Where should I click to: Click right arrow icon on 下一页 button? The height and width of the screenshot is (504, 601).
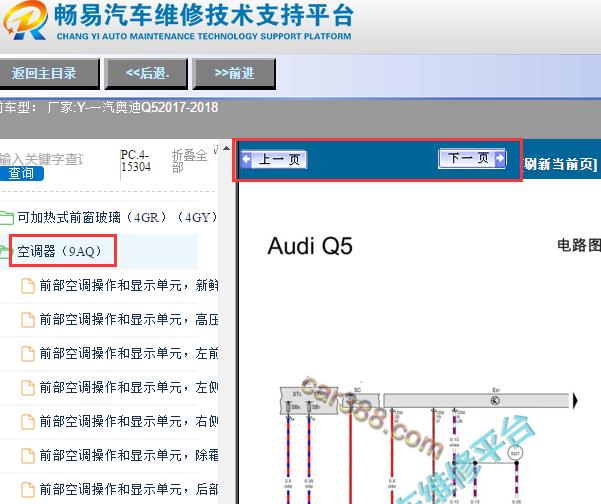click(x=500, y=158)
